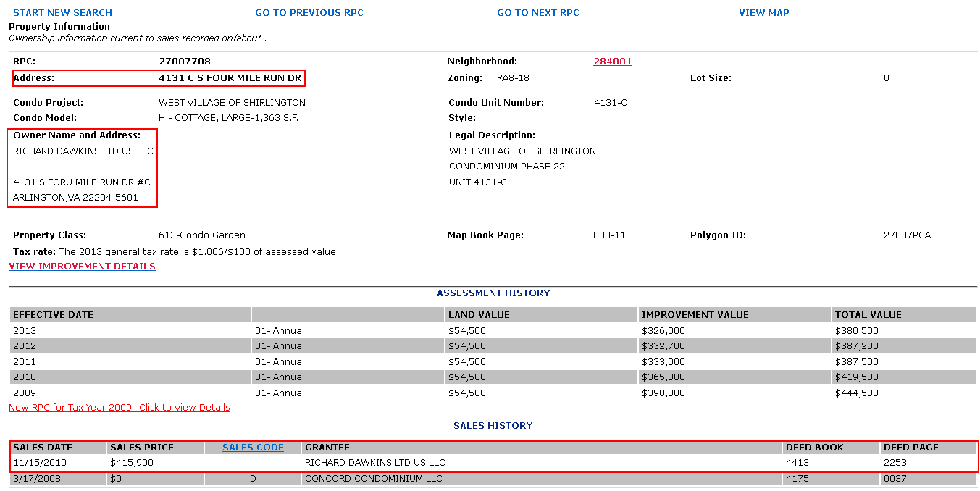Open the VIEW MAP link
Viewport: 980px width, 491px height.
(763, 13)
